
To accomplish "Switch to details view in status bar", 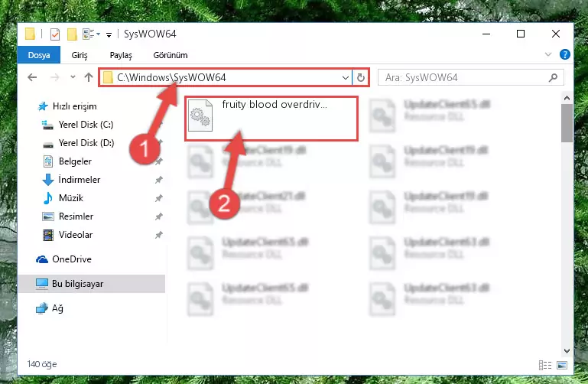I will (x=545, y=365).
